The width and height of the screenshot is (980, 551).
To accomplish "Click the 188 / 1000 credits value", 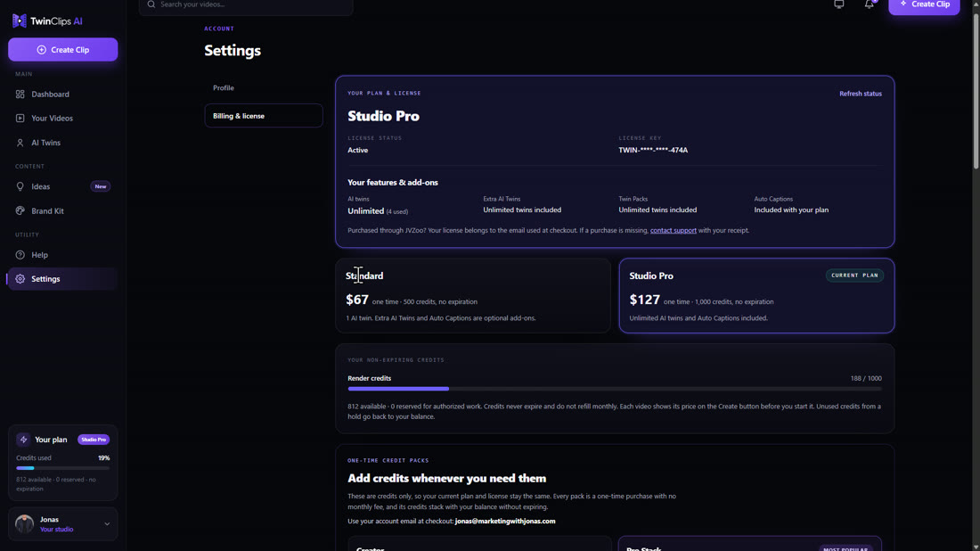I will point(866,378).
